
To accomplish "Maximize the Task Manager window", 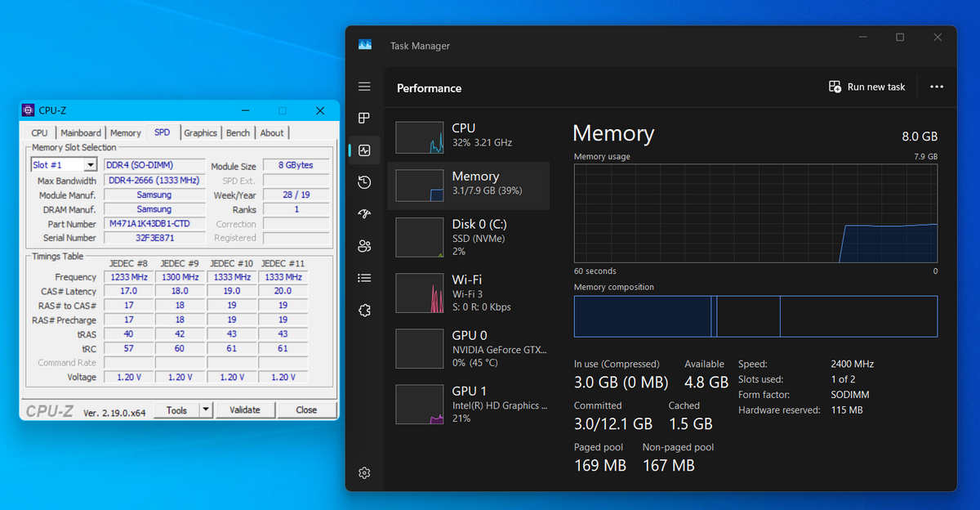I will tap(900, 38).
